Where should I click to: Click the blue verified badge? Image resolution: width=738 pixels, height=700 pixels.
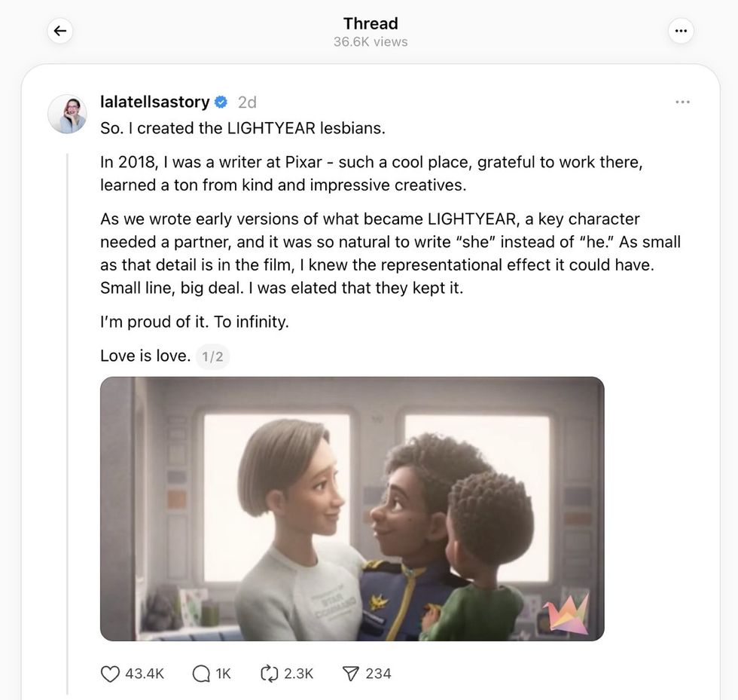click(x=221, y=102)
